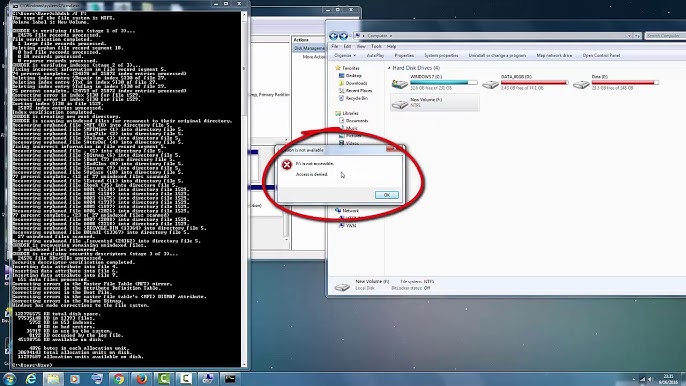686x386 pixels.
Task: Expand the arrow after Computer breadcrumb
Action: click(x=391, y=36)
